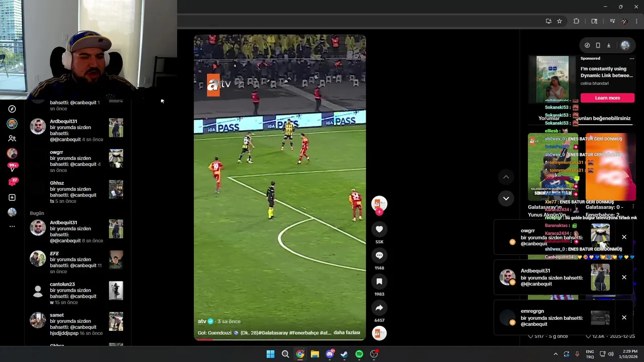Open taskbar Search
Viewport: 644px width, 362px height.
click(x=285, y=354)
